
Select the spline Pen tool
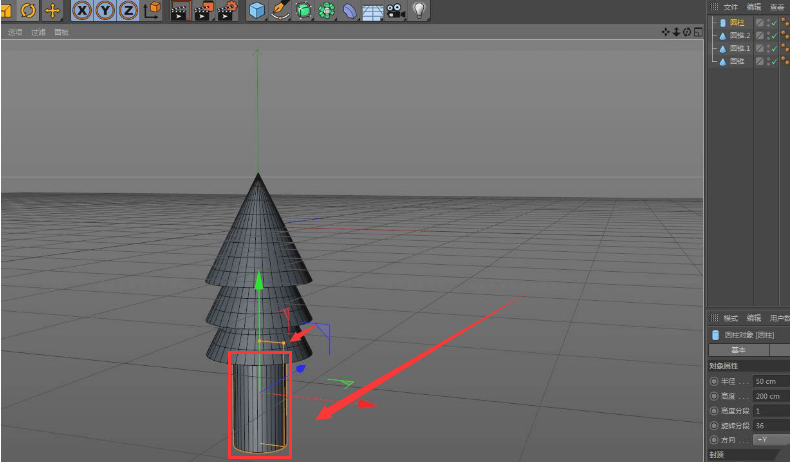pyautogui.click(x=280, y=10)
